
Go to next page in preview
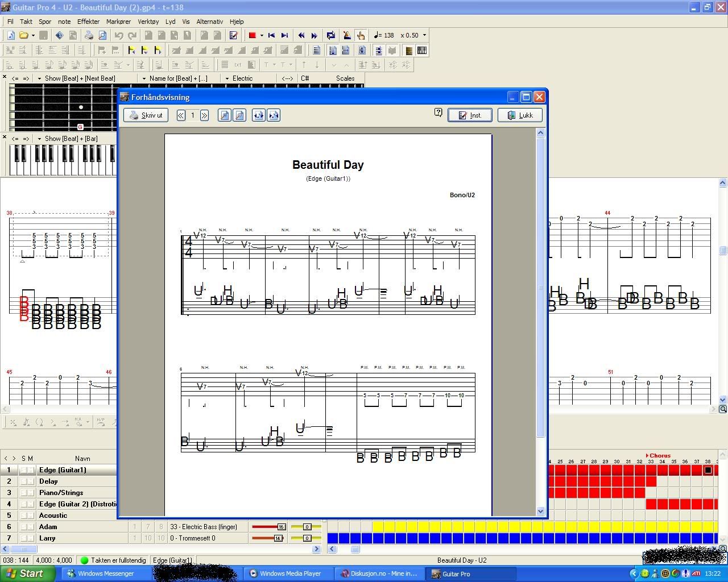(204, 115)
